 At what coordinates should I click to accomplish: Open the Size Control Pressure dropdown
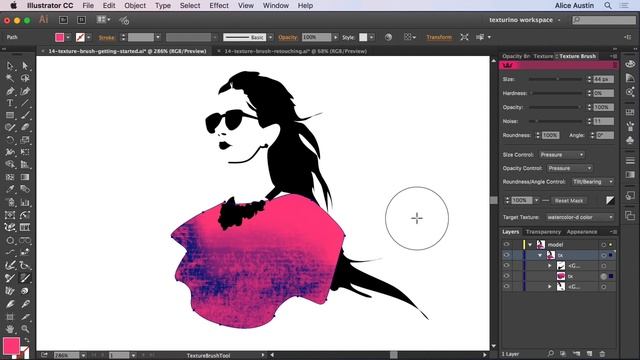562,155
